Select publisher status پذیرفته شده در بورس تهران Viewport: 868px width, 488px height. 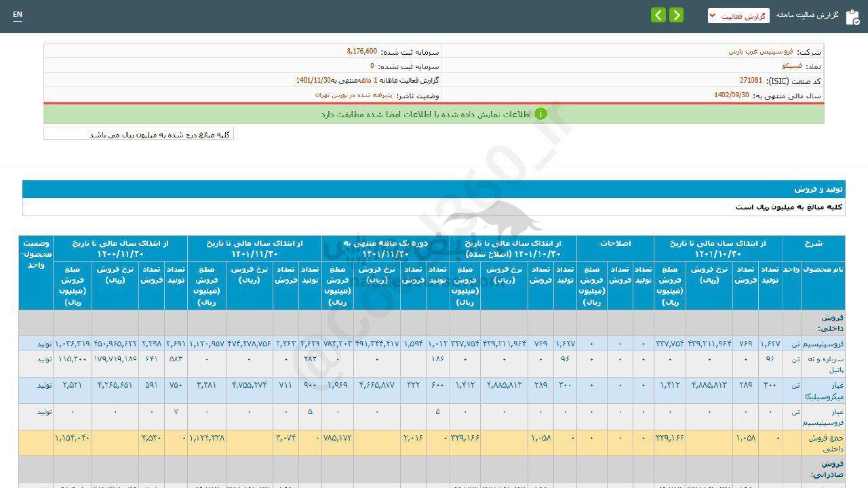[x=353, y=96]
